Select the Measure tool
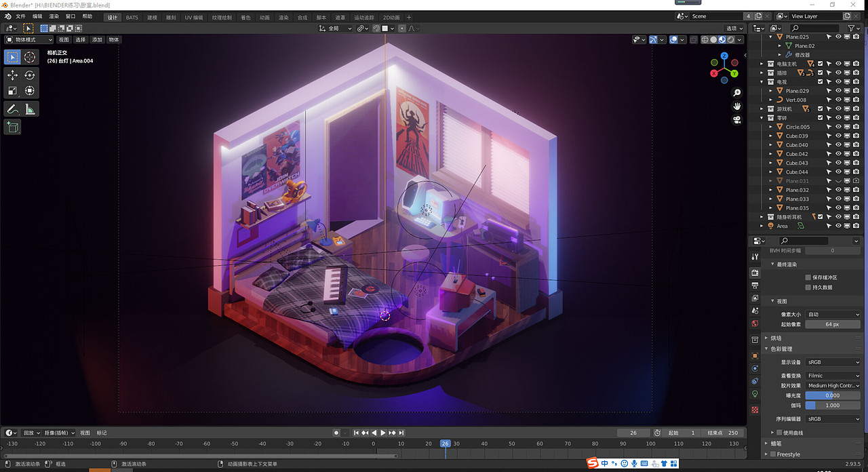This screenshot has width=868, height=472. tap(30, 109)
